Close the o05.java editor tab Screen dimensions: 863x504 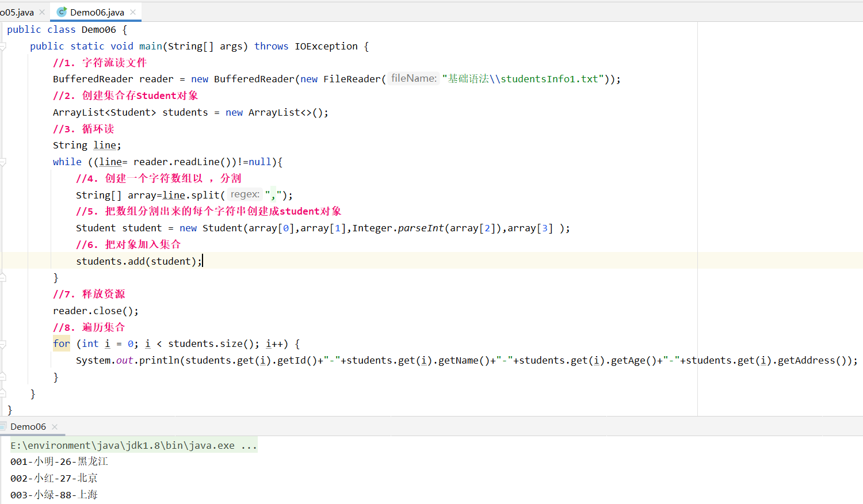(42, 12)
